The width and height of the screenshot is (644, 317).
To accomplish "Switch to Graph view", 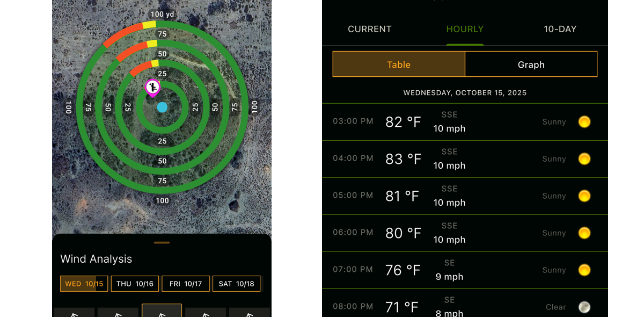I will point(531,64).
